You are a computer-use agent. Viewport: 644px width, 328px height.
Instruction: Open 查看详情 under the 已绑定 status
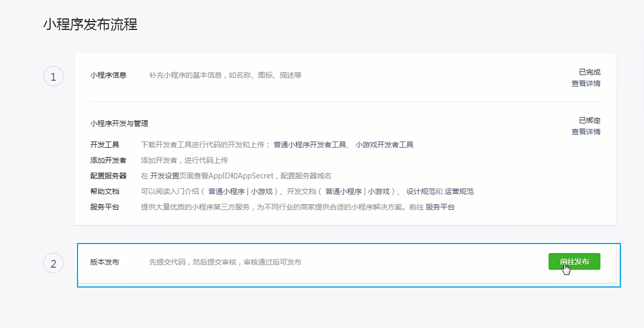586,132
